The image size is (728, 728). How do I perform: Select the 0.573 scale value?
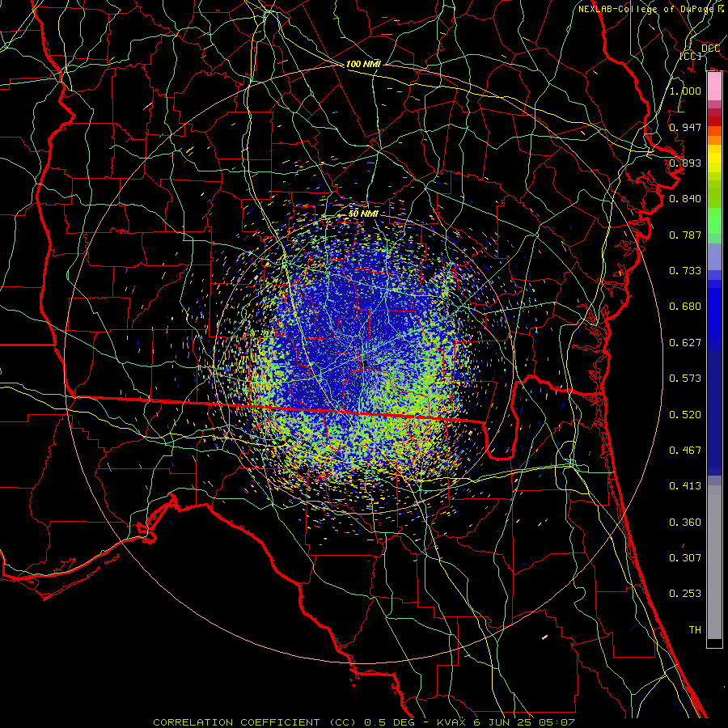(x=685, y=379)
